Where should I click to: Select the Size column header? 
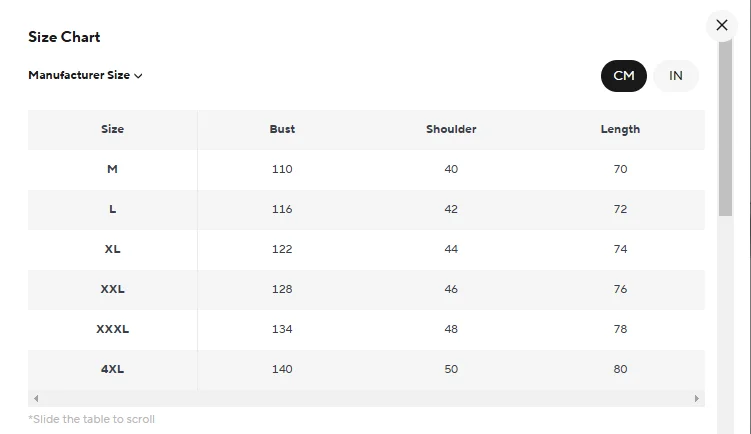(113, 129)
